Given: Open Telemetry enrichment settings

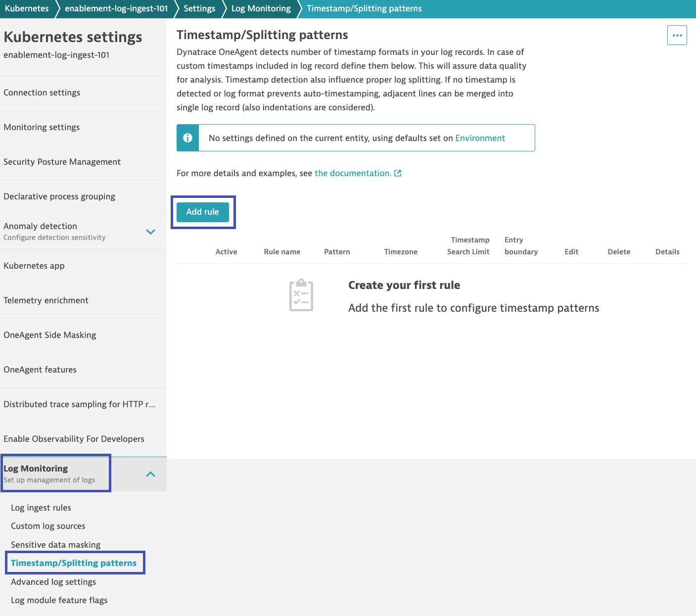Looking at the screenshot, I should click(x=83, y=301).
